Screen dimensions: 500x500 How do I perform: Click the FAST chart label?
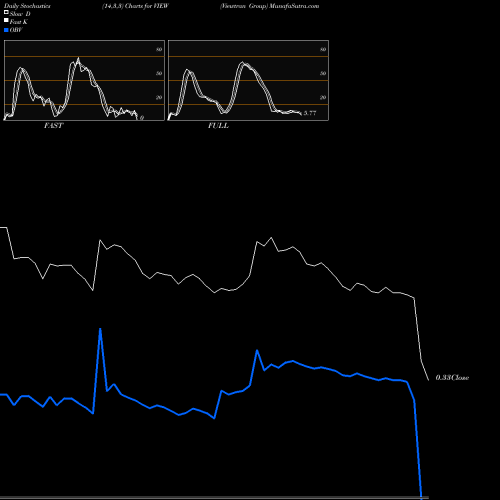(x=53, y=126)
